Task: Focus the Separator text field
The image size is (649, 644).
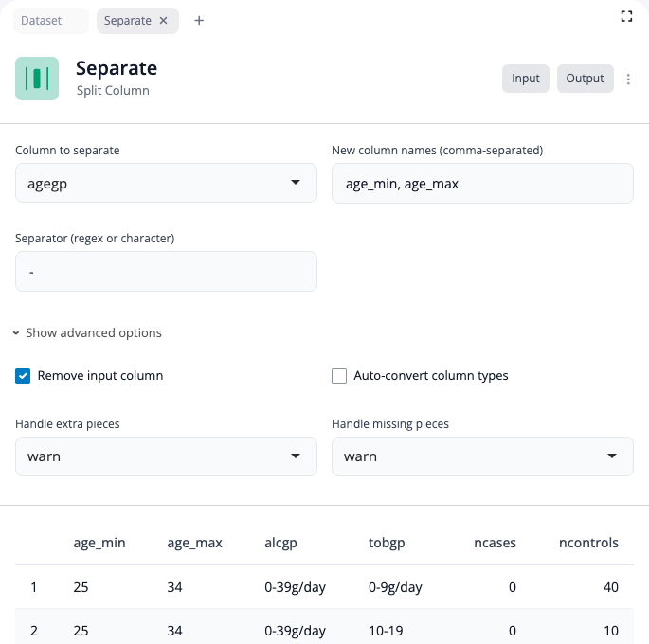Action: 166,272
